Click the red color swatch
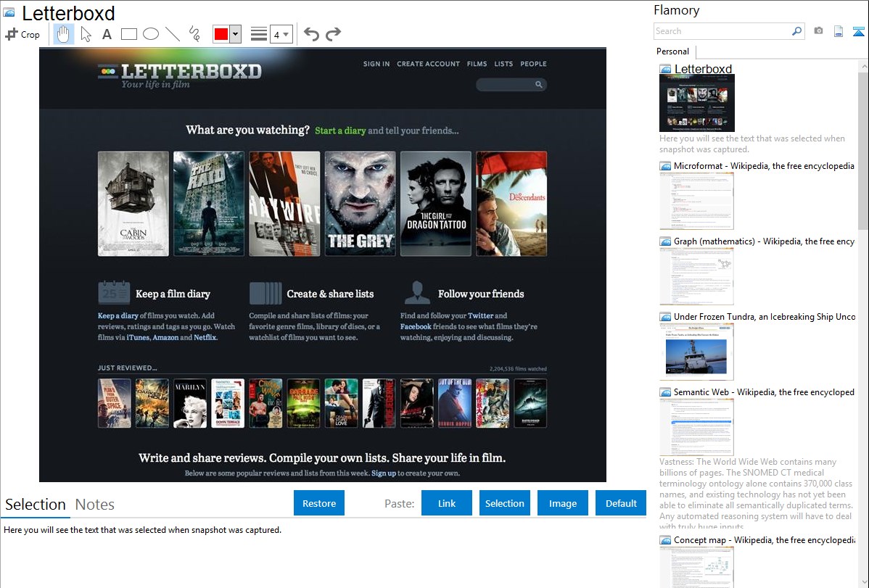 coord(221,34)
